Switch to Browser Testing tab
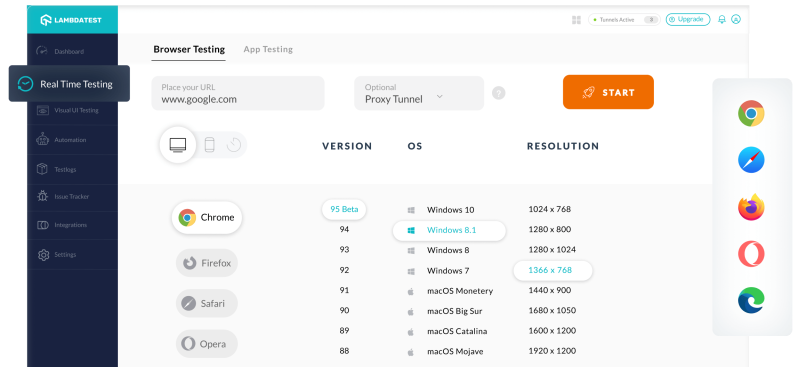The height and width of the screenshot is (367, 799). 189,49
